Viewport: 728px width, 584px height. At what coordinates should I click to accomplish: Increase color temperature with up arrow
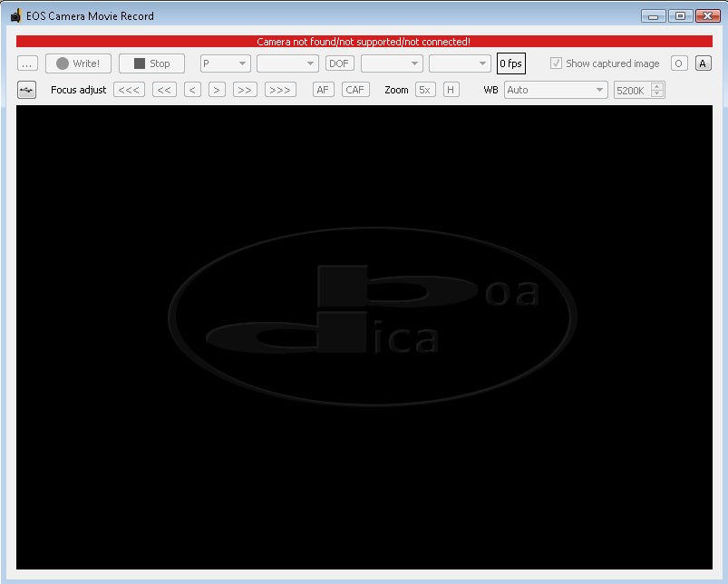(x=657, y=86)
